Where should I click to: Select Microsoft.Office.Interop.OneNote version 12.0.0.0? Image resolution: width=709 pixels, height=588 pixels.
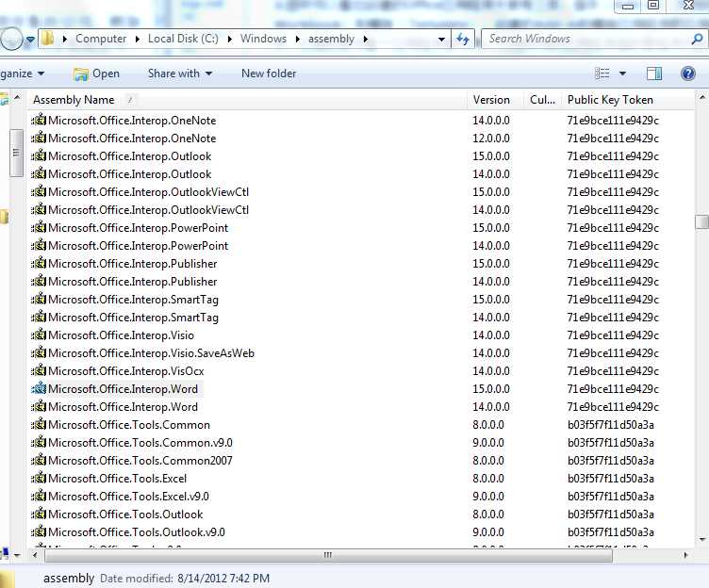pyautogui.click(x=132, y=139)
